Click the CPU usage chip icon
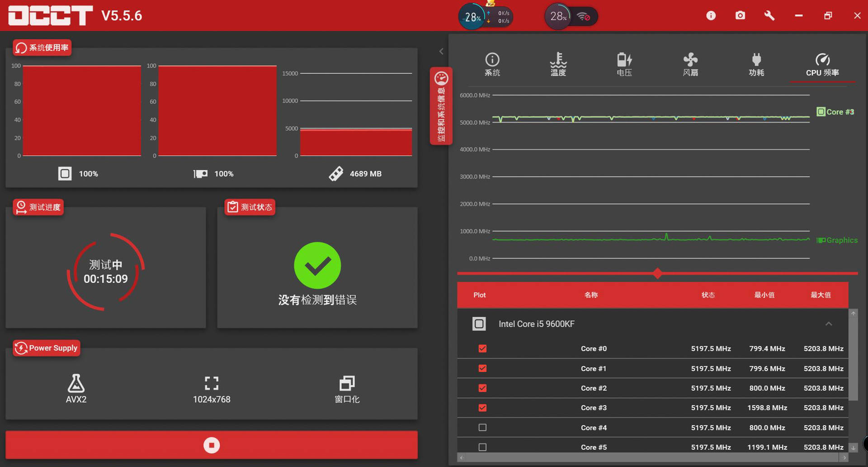This screenshot has height=467, width=868. click(65, 174)
